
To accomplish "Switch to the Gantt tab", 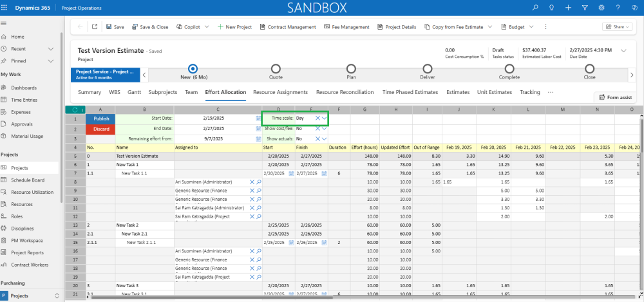I will pos(134,92).
